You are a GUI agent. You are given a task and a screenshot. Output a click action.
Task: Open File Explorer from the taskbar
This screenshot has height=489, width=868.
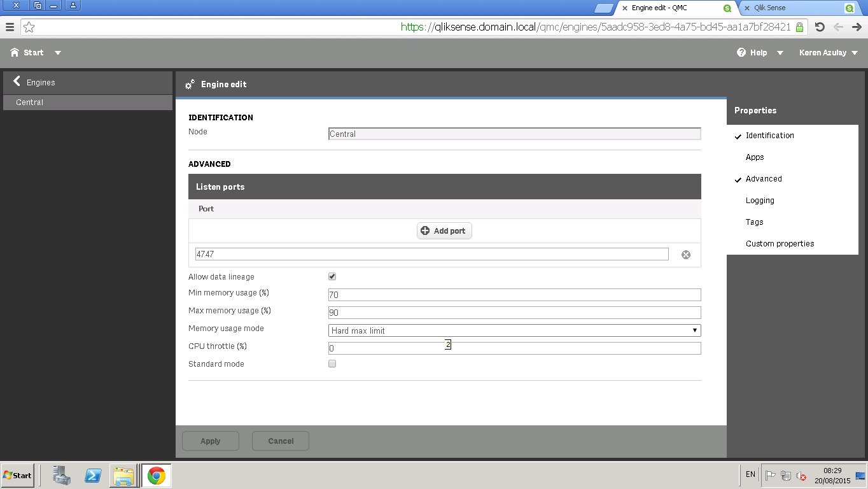coord(124,475)
